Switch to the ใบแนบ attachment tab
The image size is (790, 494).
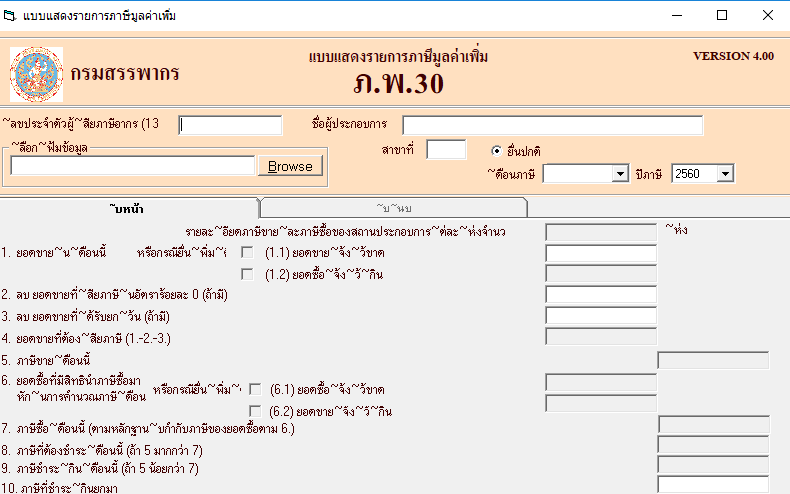(x=393, y=208)
